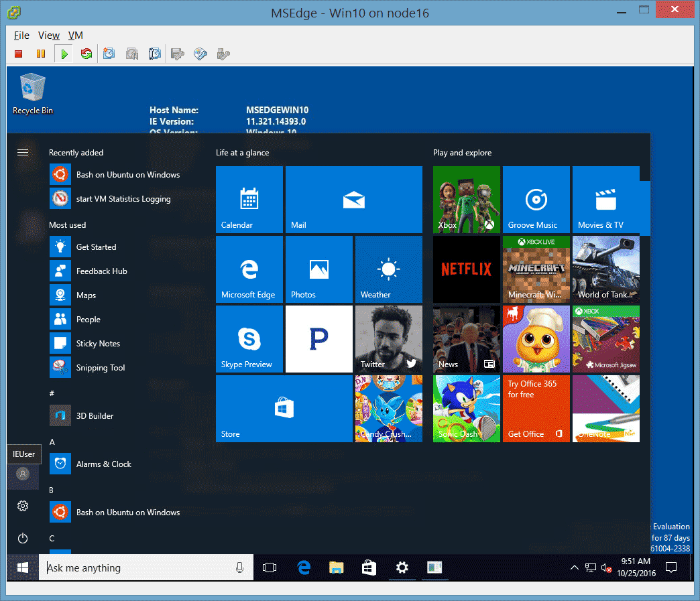Open the Microsoft Jigsaw tile
The height and width of the screenshot is (601, 700).
tap(605, 338)
